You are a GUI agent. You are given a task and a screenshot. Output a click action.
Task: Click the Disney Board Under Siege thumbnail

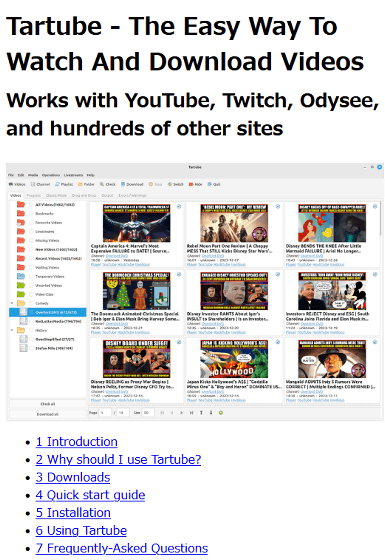tap(136, 359)
